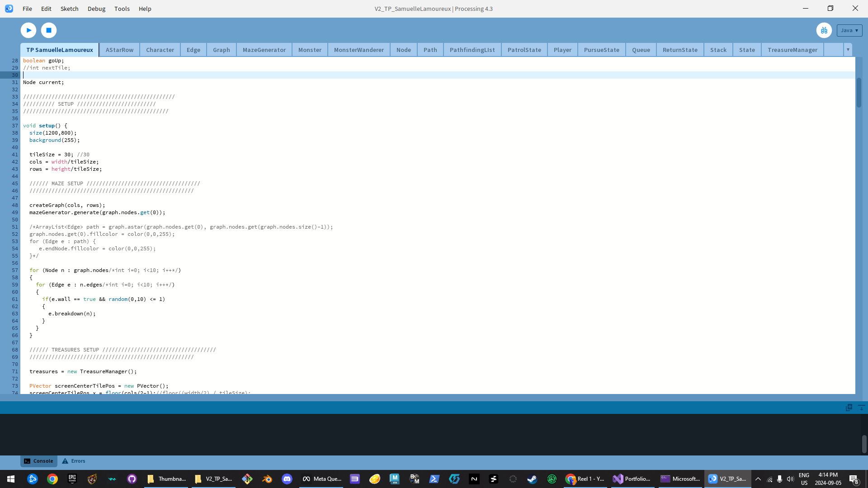Viewport: 868px width, 488px height.
Task: Expand the tab overflow arrow
Action: tap(848, 50)
